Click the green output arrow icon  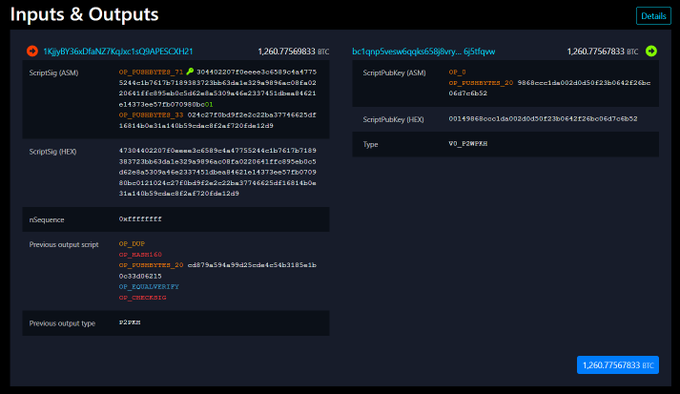coord(651,51)
